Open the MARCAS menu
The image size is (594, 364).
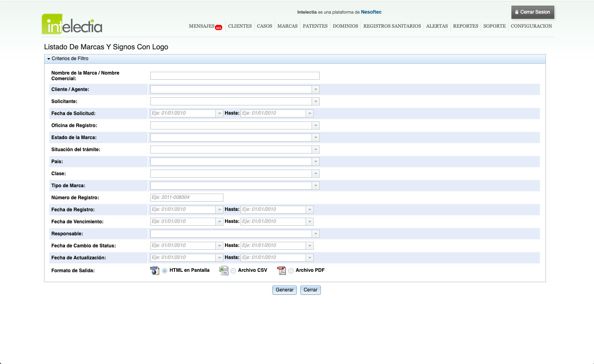coord(287,26)
